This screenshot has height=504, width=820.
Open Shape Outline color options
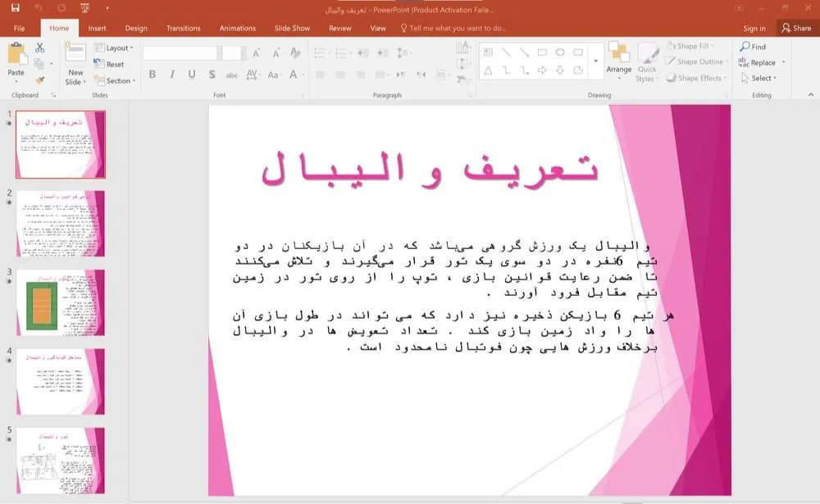[696, 61]
